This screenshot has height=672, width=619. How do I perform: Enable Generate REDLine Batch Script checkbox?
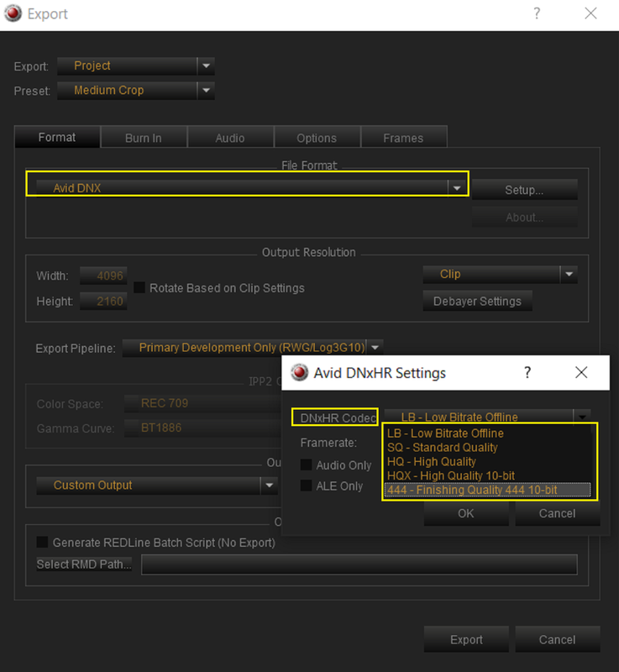(42, 542)
